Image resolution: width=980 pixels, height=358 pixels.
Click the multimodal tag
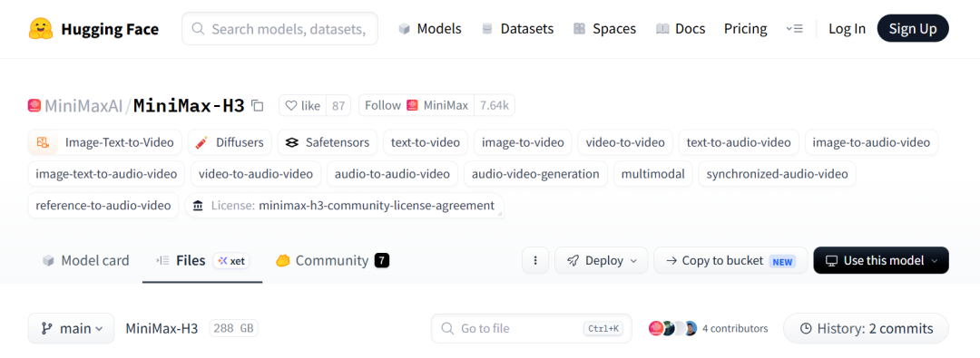pyautogui.click(x=653, y=174)
